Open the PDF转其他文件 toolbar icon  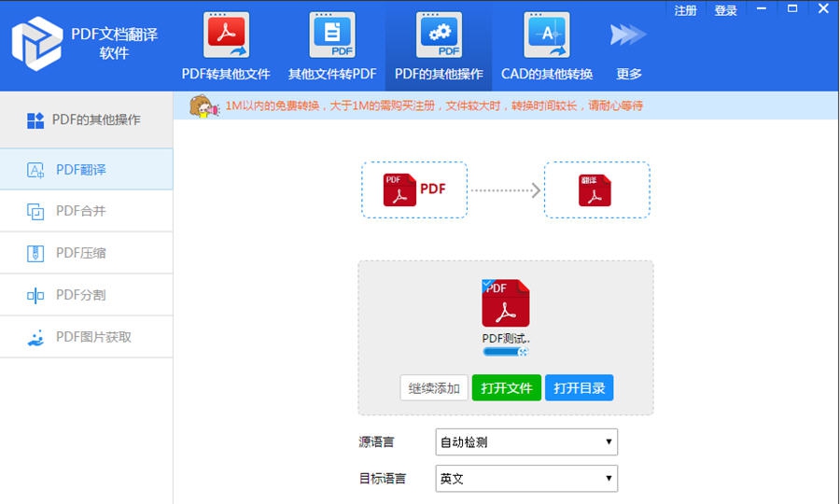point(226,35)
